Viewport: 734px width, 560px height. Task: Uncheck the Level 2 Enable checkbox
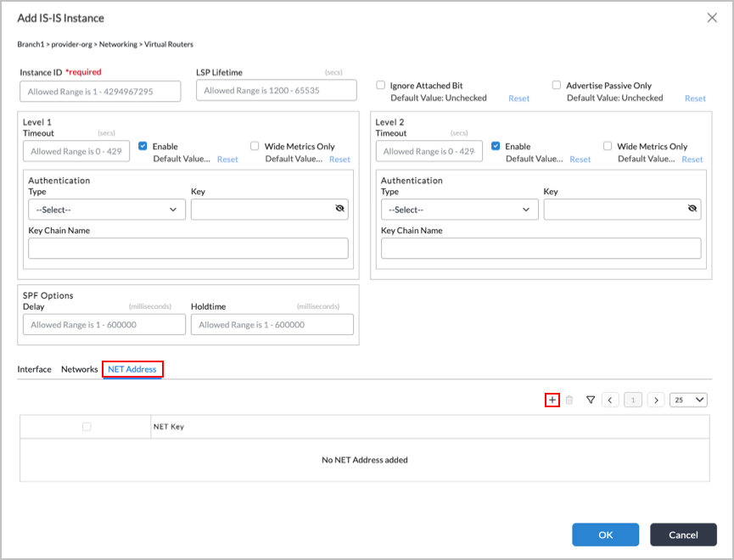496,147
